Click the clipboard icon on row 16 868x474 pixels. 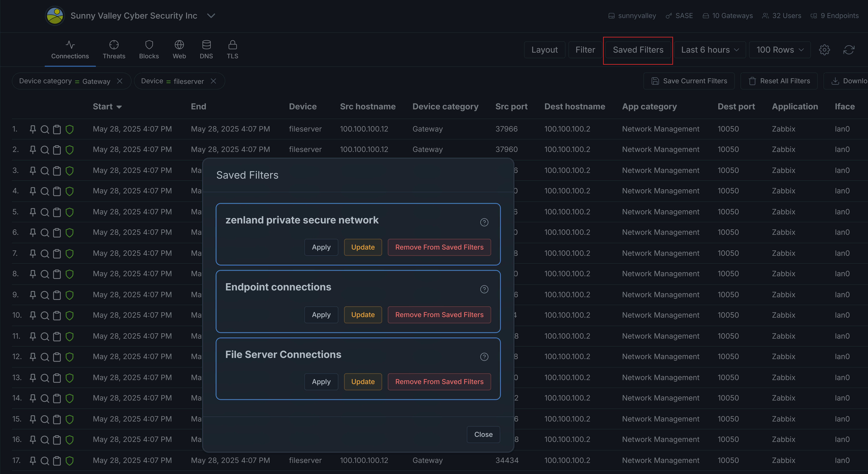point(57,440)
